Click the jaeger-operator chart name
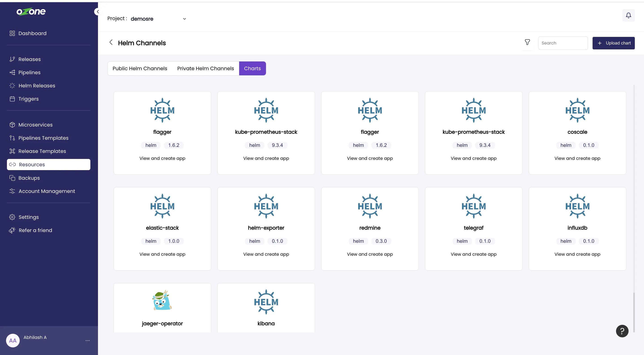The image size is (644, 355). click(162, 324)
